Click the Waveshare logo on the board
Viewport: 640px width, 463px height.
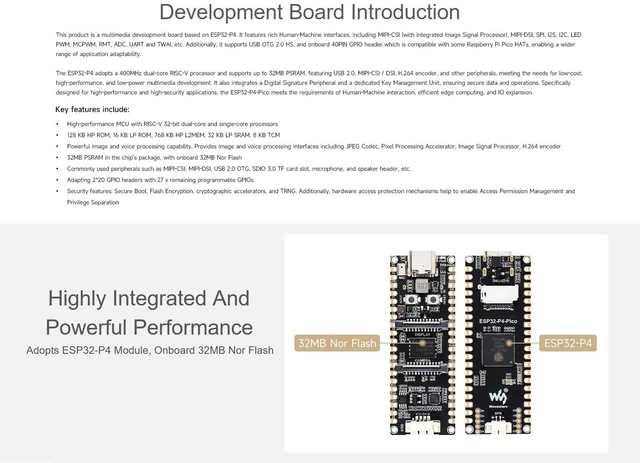point(498,398)
